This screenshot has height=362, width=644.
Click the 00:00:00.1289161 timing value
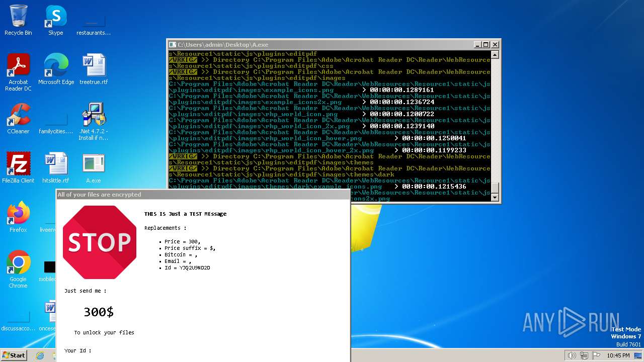(401, 90)
